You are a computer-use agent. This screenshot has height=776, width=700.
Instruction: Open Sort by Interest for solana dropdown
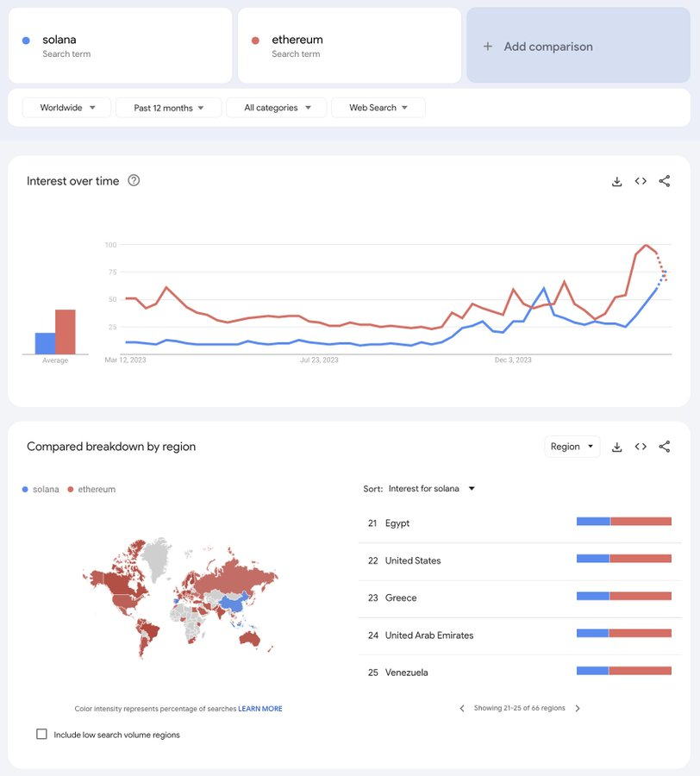click(x=431, y=489)
